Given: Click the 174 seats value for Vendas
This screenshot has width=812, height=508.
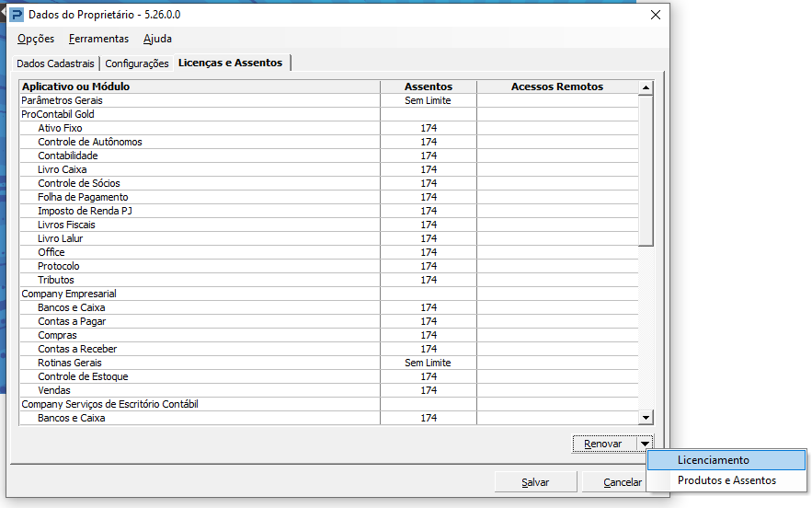Looking at the screenshot, I should coord(429,391).
